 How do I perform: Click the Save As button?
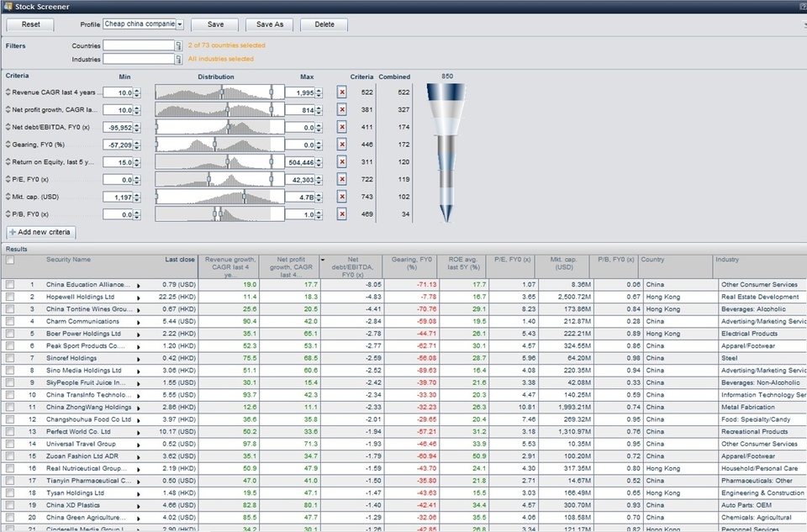270,24
